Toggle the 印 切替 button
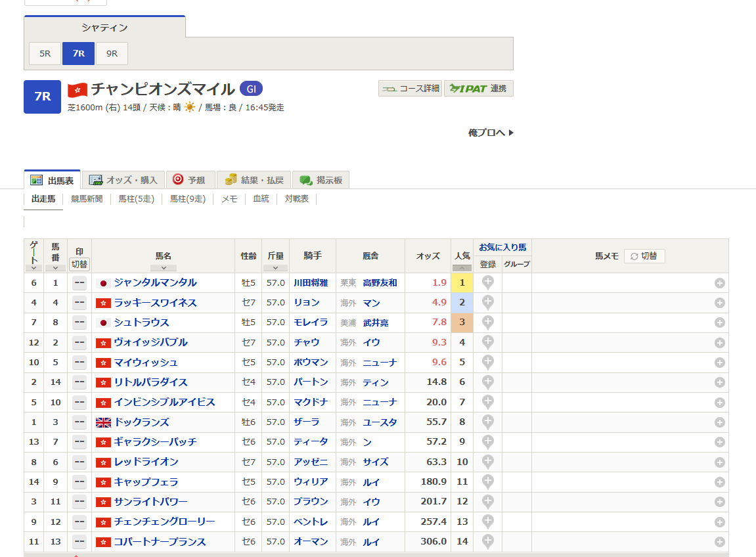The image size is (756, 557). 79,264
